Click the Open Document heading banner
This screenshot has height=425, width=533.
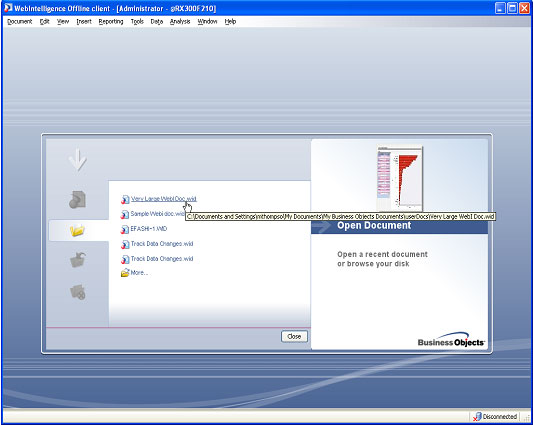(x=399, y=226)
